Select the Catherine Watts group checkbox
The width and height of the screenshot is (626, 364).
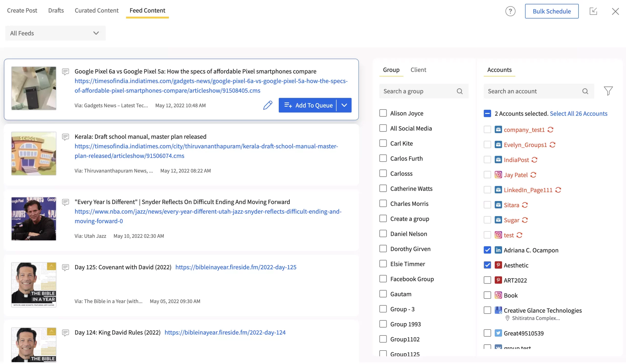pyautogui.click(x=383, y=188)
